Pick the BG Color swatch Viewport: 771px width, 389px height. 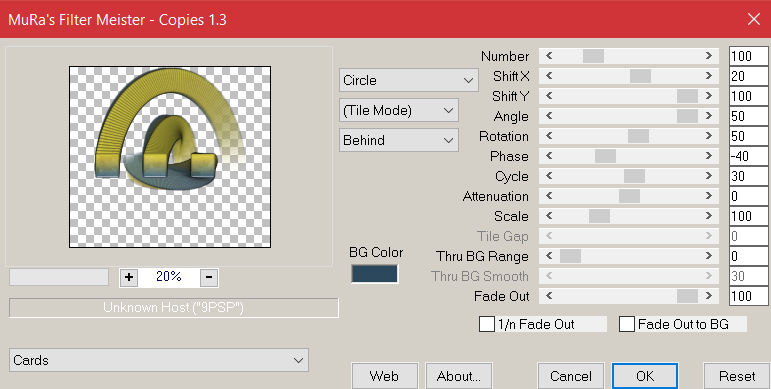pos(374,274)
